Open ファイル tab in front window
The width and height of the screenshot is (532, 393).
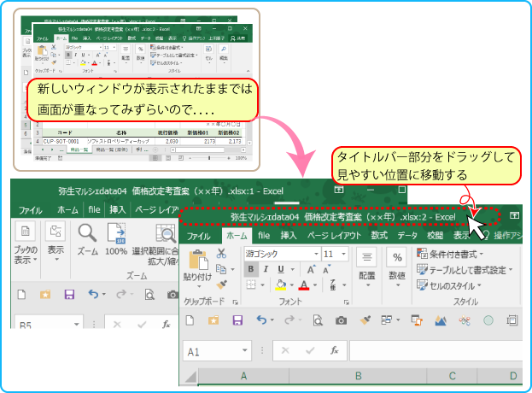click(x=198, y=236)
